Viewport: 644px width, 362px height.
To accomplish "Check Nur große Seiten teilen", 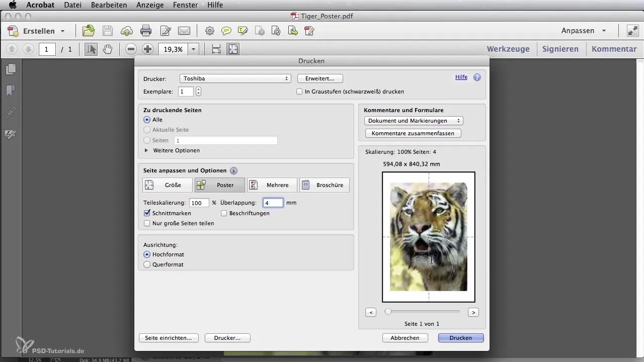I will [147, 223].
